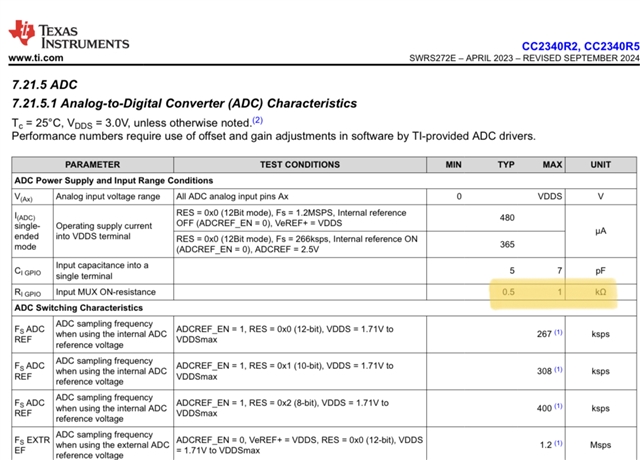640x460 pixels.
Task: Click footnote (2) after 'unless otherwise noted'
Action: 258,120
